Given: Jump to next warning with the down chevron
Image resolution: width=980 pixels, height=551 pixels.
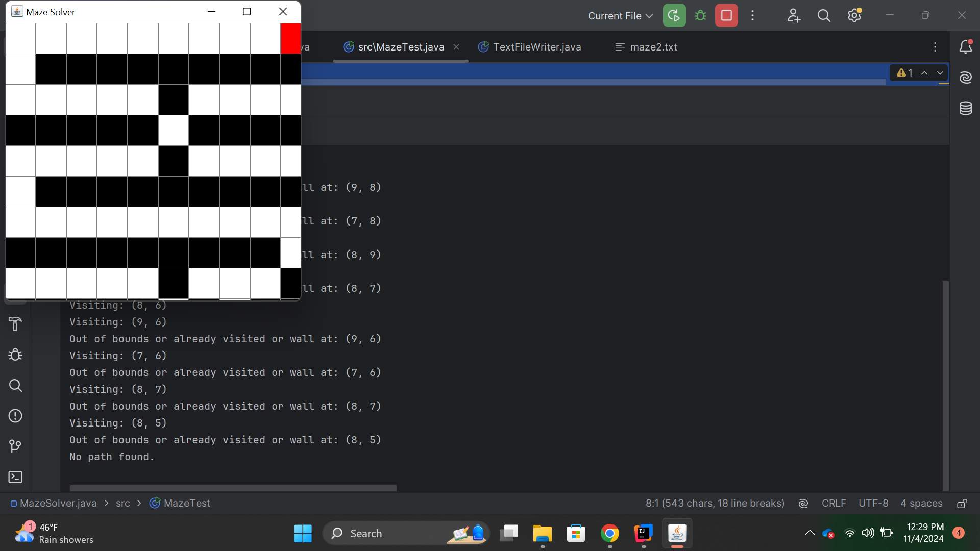Looking at the screenshot, I should click(x=940, y=73).
